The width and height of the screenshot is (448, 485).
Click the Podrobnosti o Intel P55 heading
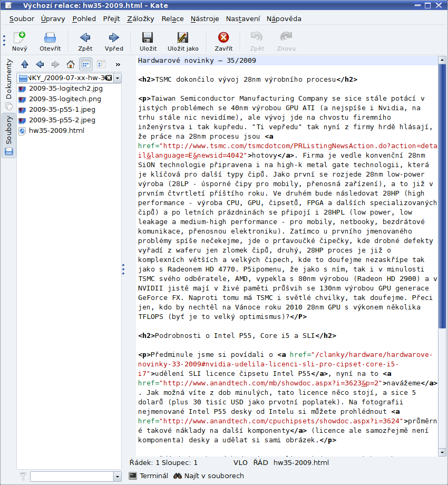tap(237, 336)
